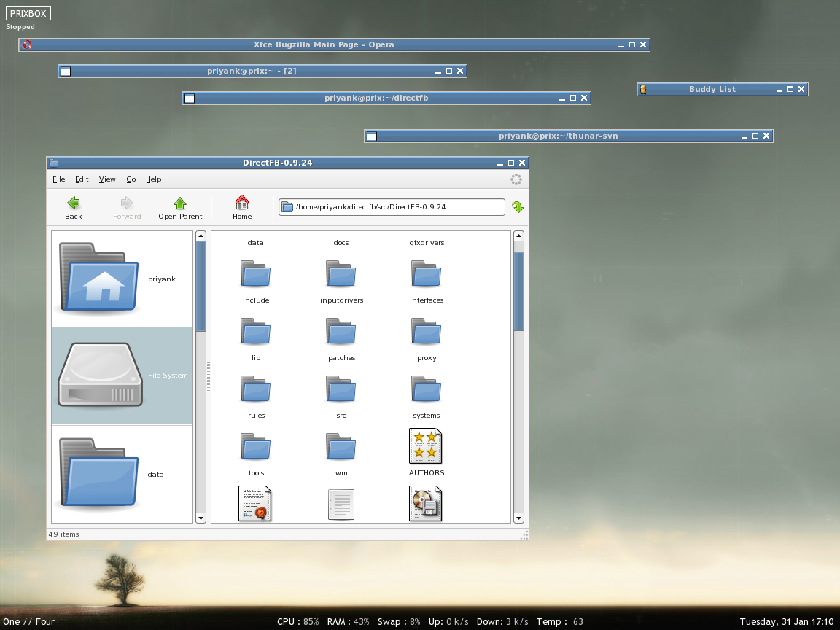This screenshot has width=840, height=630.
Task: Select the priyank home folder shortcut
Action: click(x=99, y=279)
